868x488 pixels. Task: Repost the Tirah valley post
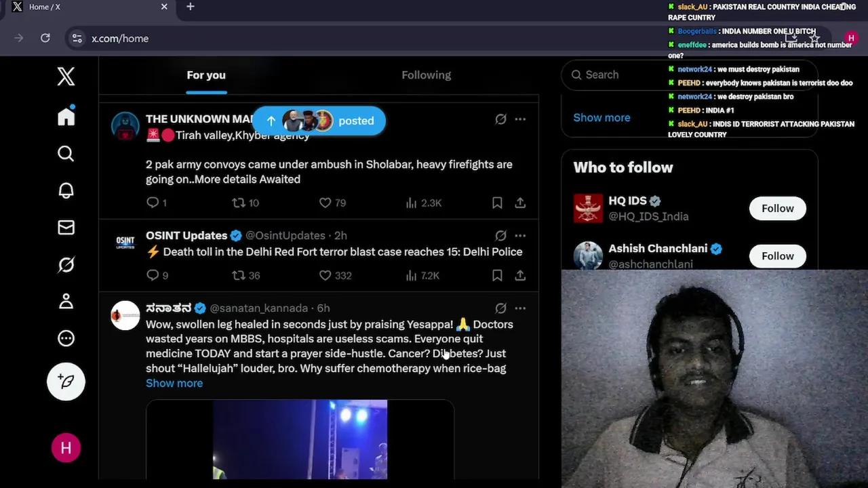(x=245, y=203)
